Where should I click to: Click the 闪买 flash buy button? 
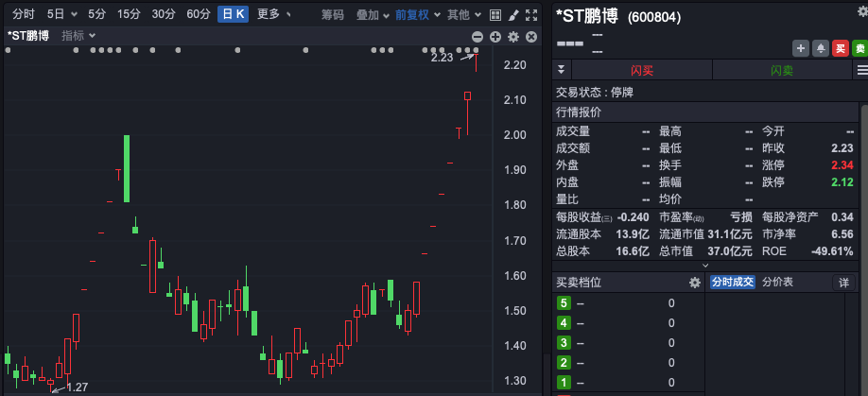pyautogui.click(x=642, y=71)
